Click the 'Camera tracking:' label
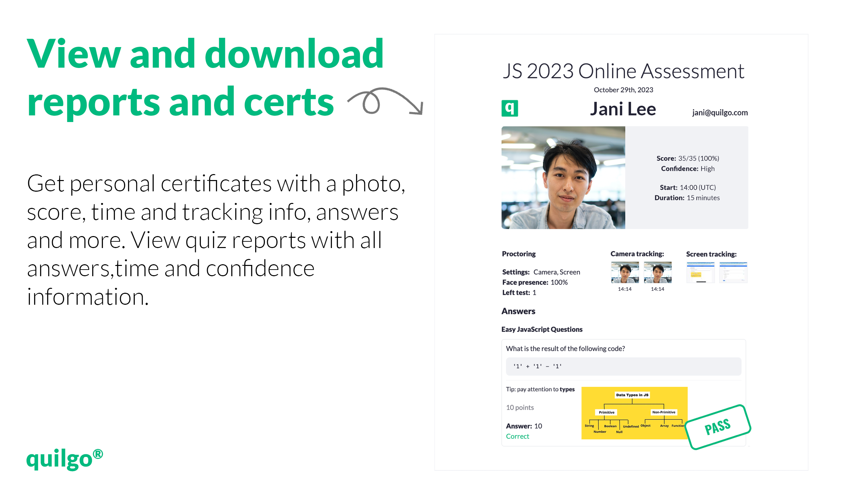The width and height of the screenshot is (843, 504). pos(637,254)
